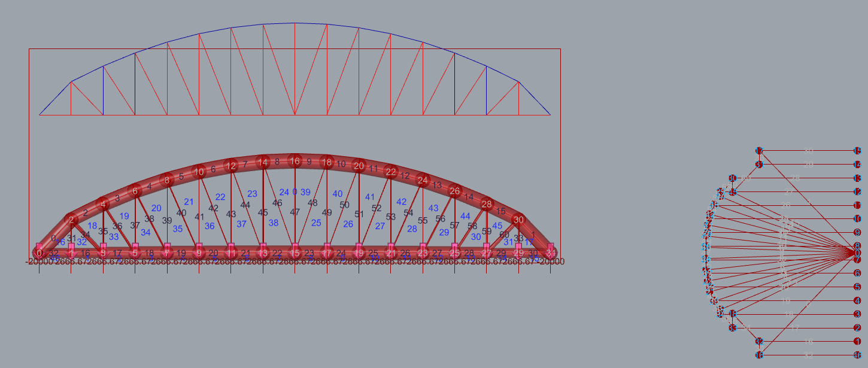Select node sphere 26 on the right arch segment
This screenshot has width=868, height=368.
click(455, 191)
